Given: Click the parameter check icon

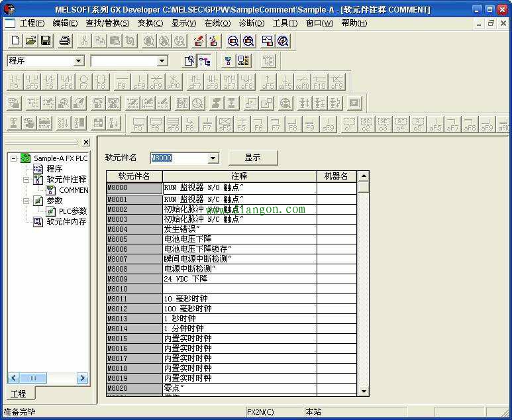Looking at the screenshot, I should coord(229,61).
